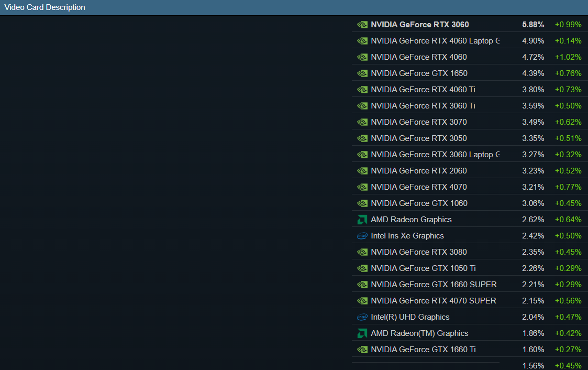Select the NVIDIA GeForce RTX 3070 name
Image resolution: width=588 pixels, height=370 pixels.
coord(418,122)
